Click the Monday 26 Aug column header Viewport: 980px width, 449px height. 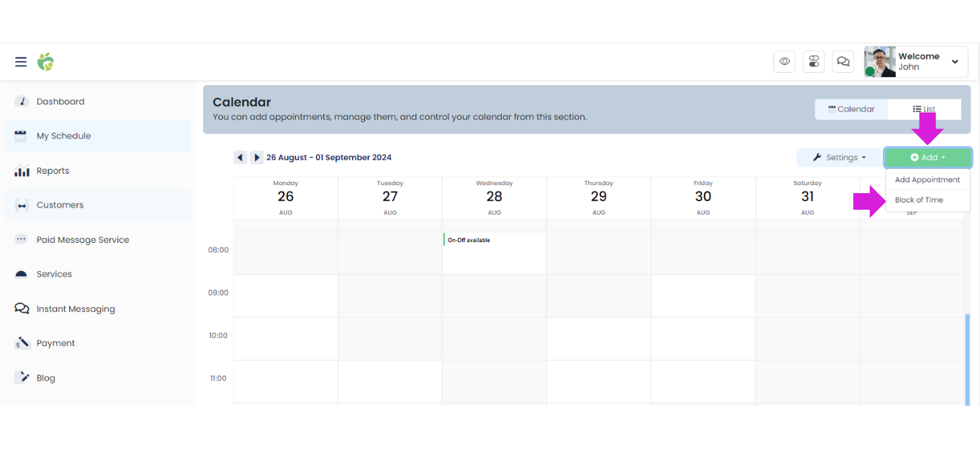pyautogui.click(x=286, y=197)
